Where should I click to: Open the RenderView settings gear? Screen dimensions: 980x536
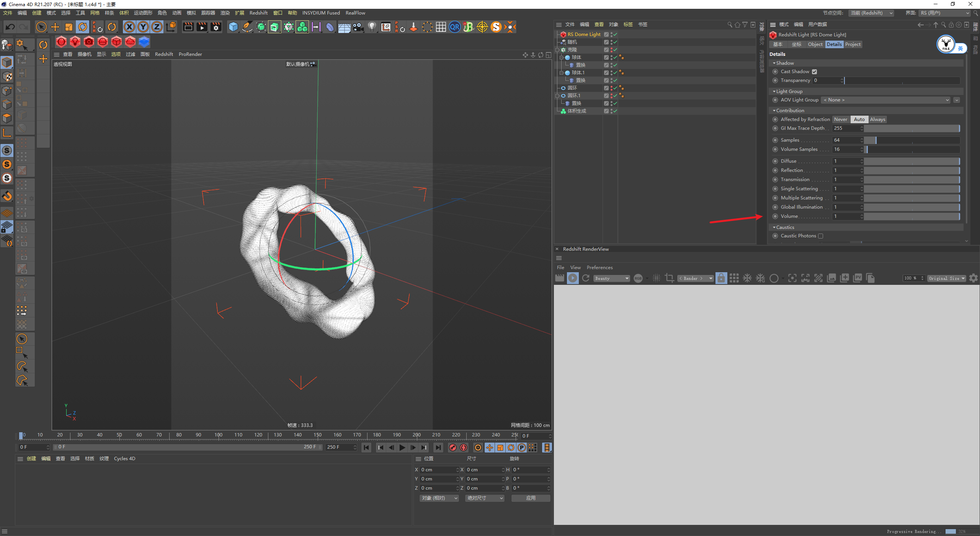(x=973, y=278)
